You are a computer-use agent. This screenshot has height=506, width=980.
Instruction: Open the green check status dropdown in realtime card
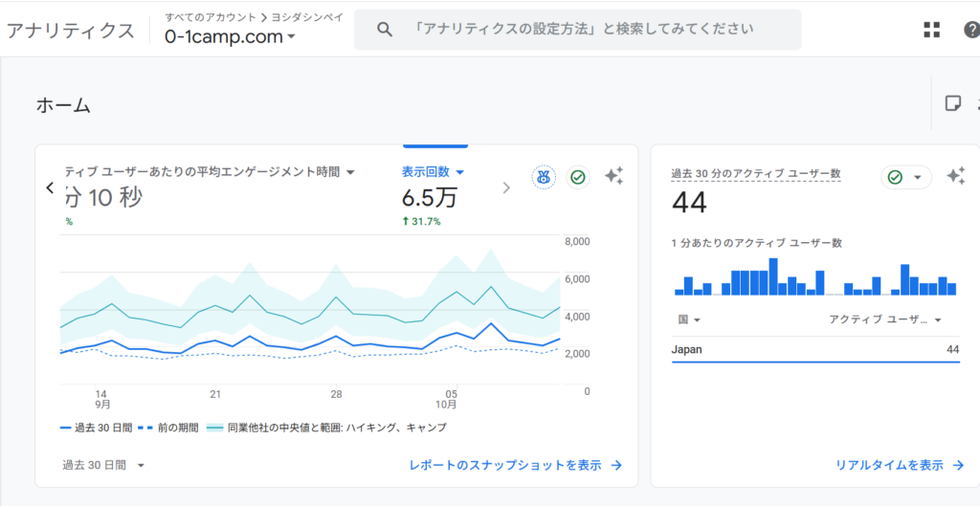(905, 177)
